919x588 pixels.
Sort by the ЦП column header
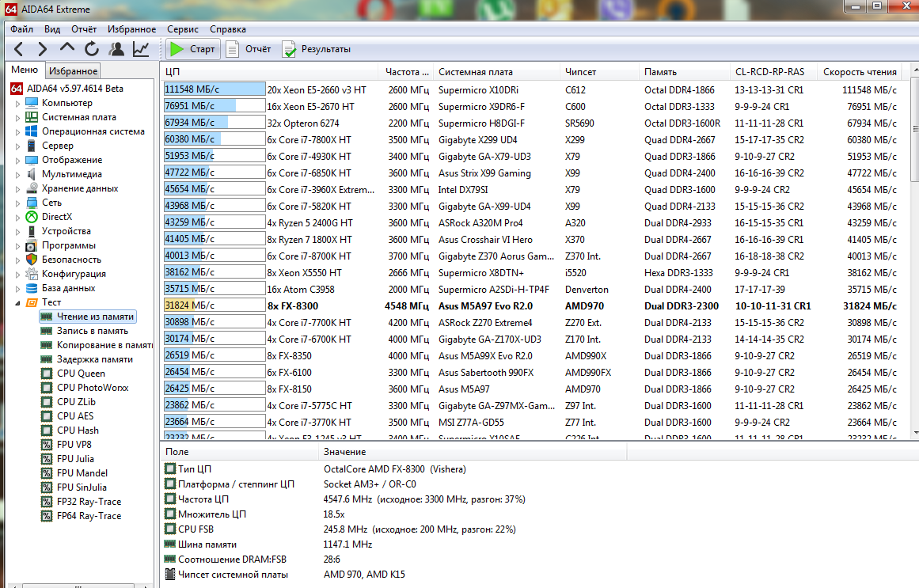pos(269,72)
